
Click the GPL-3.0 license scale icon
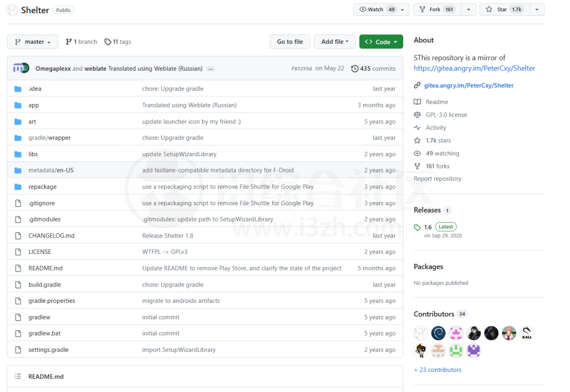(x=417, y=115)
